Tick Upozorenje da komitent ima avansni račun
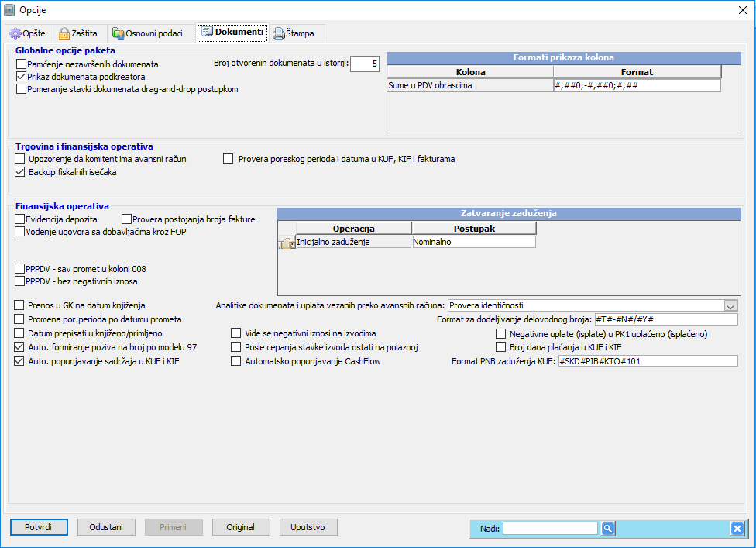Screen dimensions: 756x548 tap(20, 159)
